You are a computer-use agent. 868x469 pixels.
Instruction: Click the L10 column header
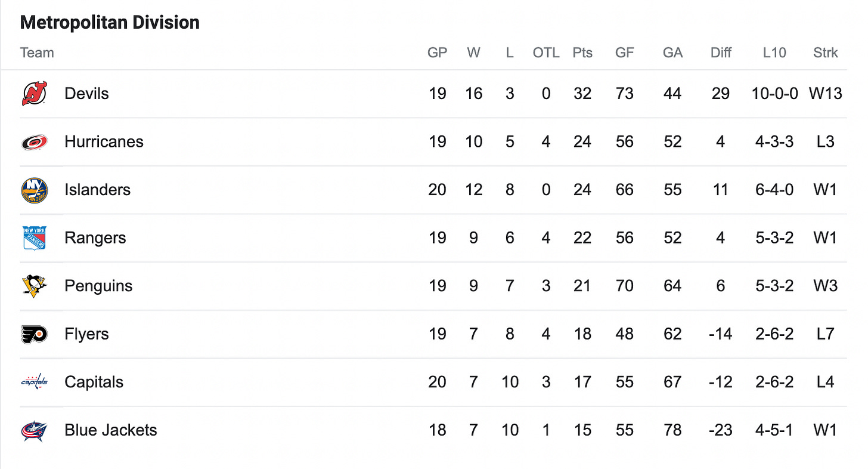774,53
